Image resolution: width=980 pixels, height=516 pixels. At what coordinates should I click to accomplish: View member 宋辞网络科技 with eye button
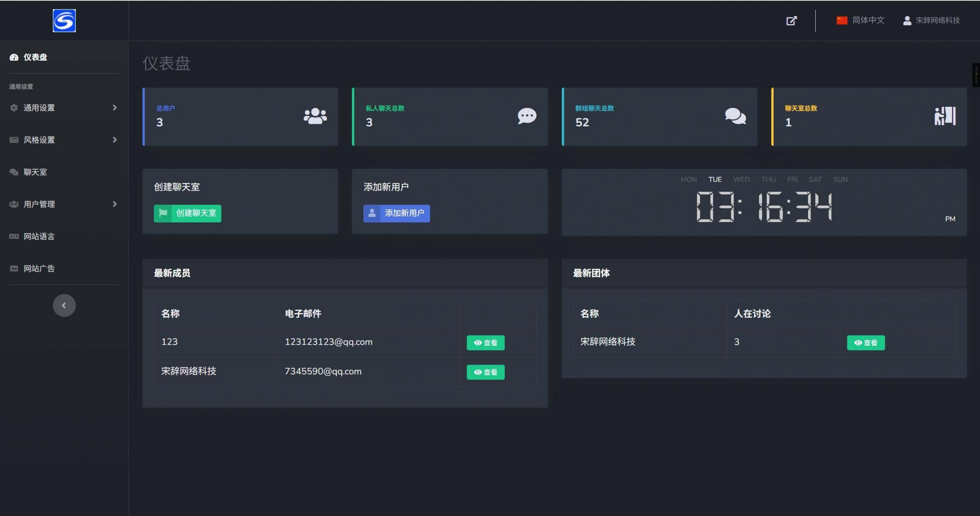point(485,372)
